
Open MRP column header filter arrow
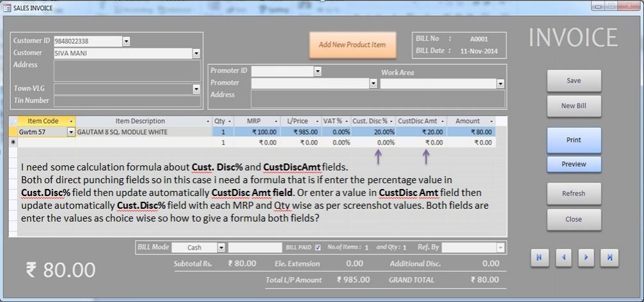click(275, 121)
